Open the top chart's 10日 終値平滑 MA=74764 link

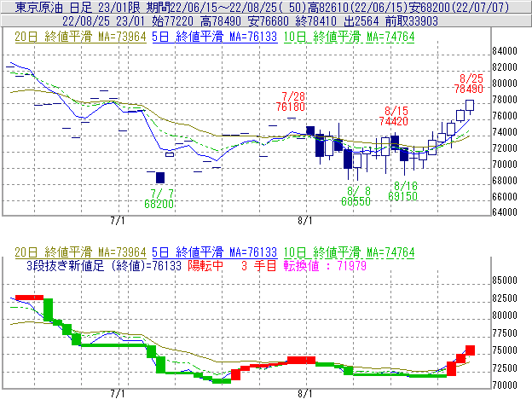pyautogui.click(x=350, y=37)
